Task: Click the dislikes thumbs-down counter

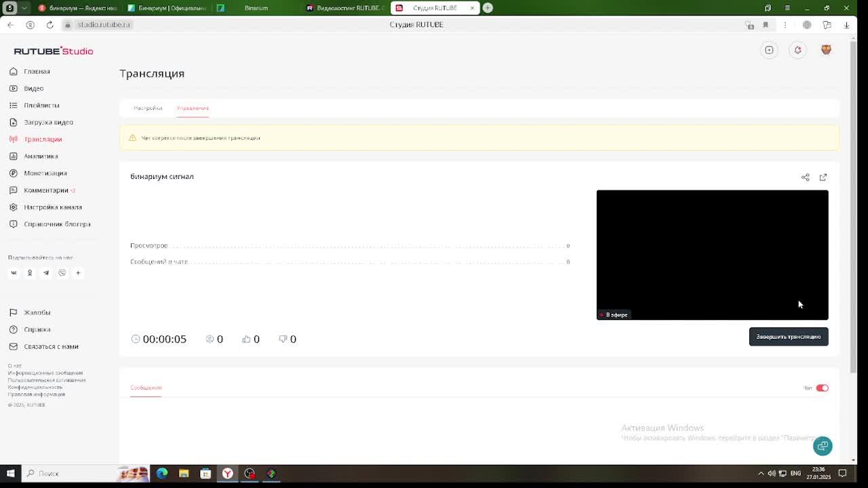Action: (x=288, y=339)
